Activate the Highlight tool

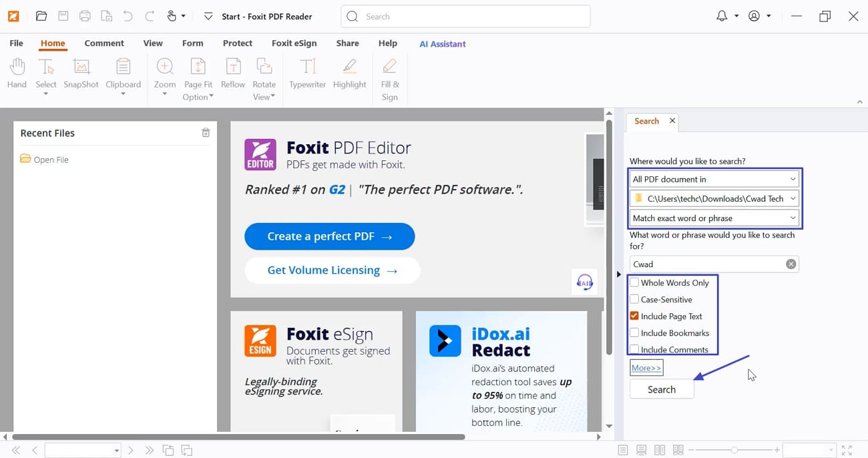click(349, 75)
